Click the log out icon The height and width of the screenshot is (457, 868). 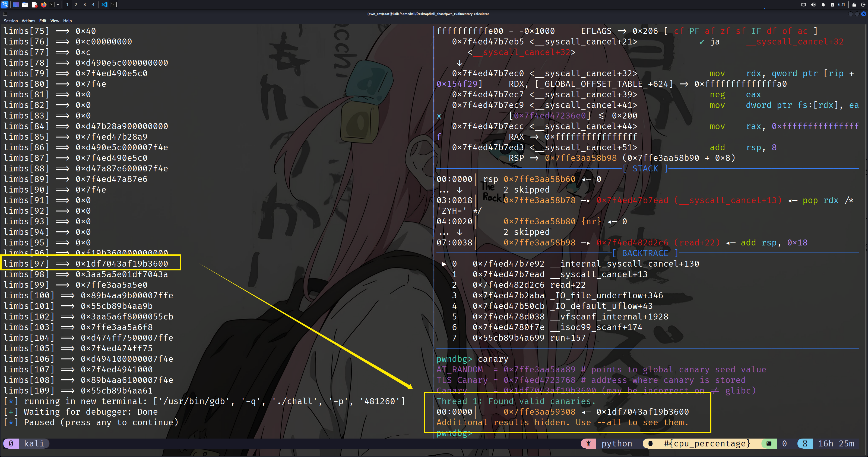coord(863,4)
